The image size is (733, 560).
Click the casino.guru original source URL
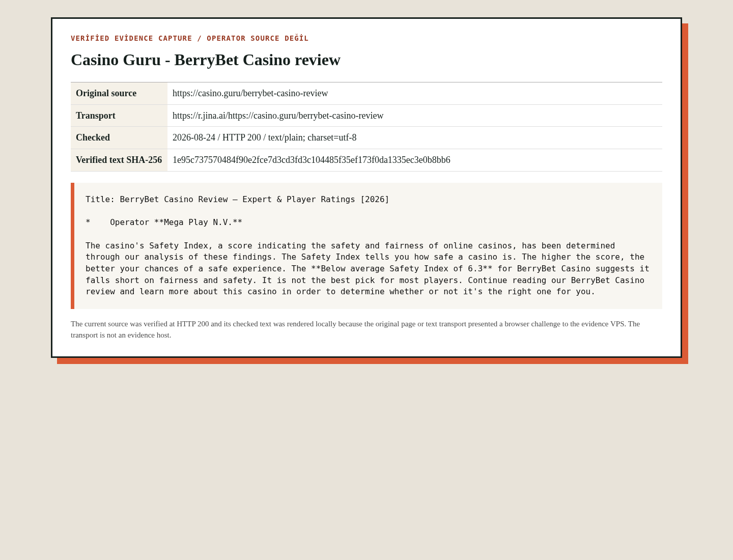click(250, 93)
